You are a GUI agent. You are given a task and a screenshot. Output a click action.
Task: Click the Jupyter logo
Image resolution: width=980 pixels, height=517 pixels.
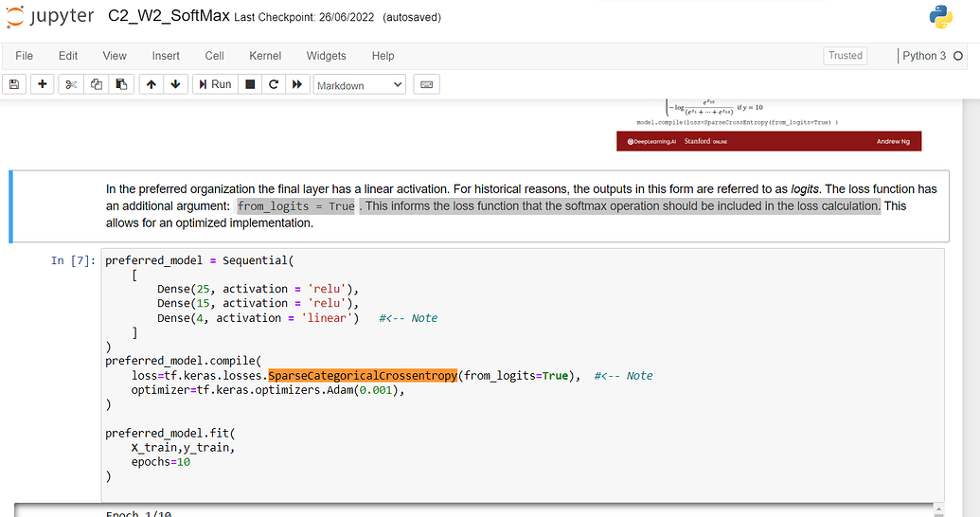pyautogui.click(x=50, y=17)
